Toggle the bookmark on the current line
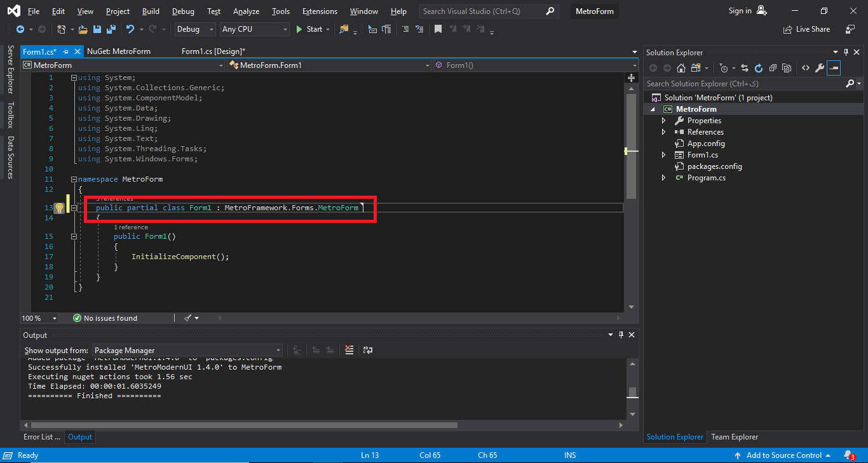868x463 pixels. click(x=438, y=29)
